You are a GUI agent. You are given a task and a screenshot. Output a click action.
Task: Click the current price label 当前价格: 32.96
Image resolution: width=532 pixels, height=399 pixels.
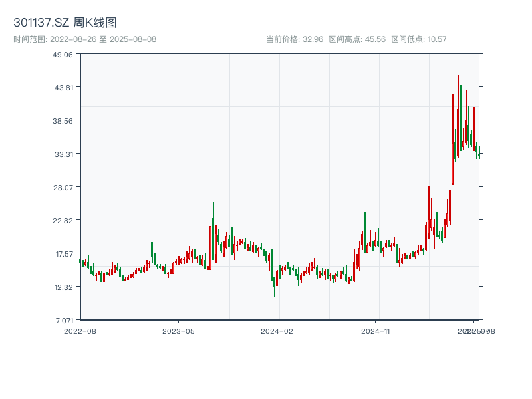tap(295, 39)
